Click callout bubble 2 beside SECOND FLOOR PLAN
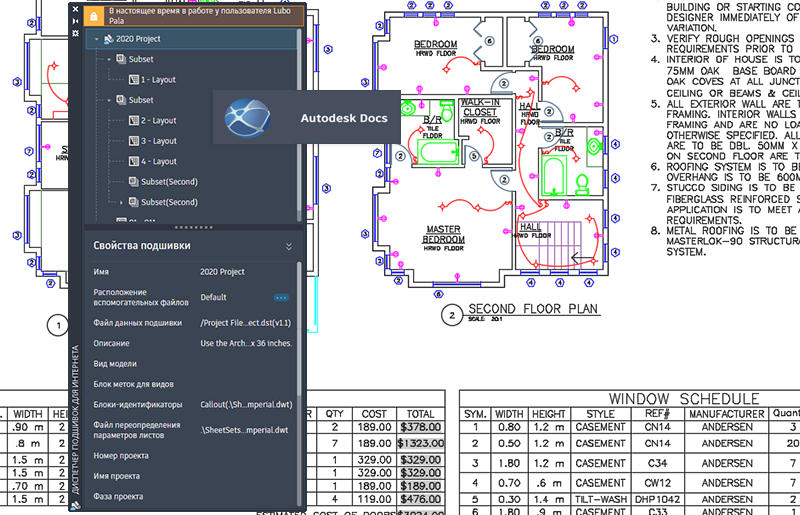The width and height of the screenshot is (800, 515). (x=451, y=315)
